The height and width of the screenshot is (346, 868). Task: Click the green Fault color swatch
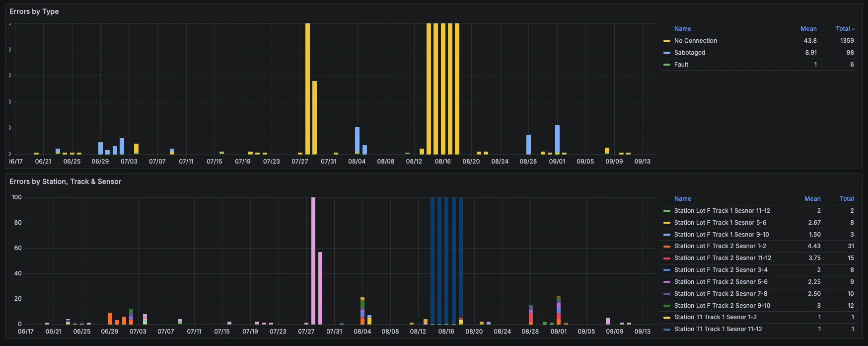click(x=667, y=65)
